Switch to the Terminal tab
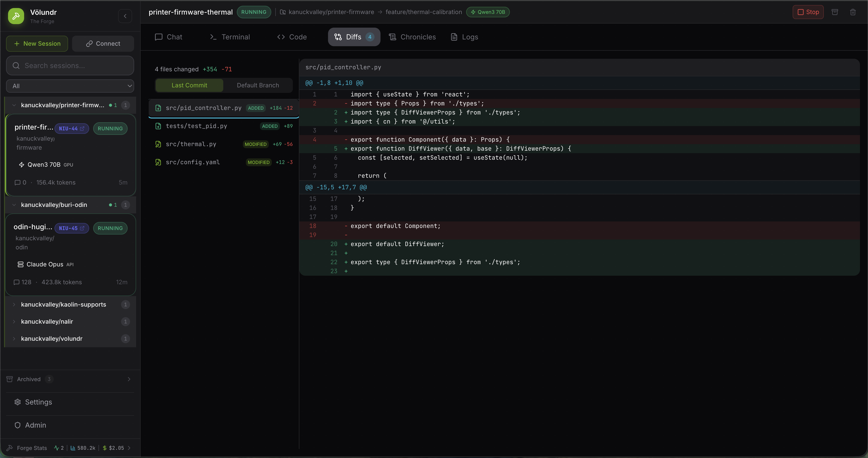The image size is (868, 458). coord(230,37)
